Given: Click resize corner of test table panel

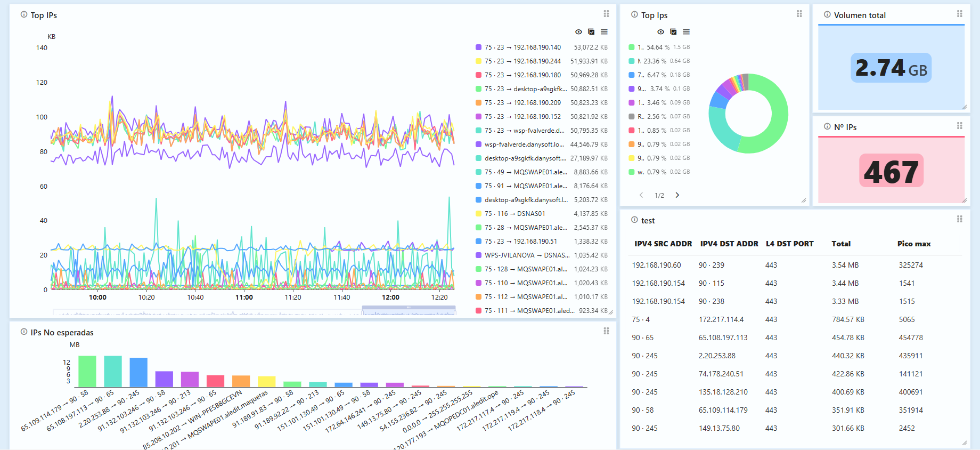Looking at the screenshot, I should coord(964,443).
